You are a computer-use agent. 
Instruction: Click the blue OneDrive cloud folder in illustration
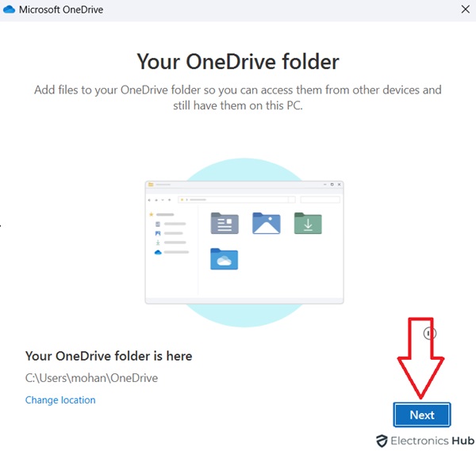click(224, 259)
